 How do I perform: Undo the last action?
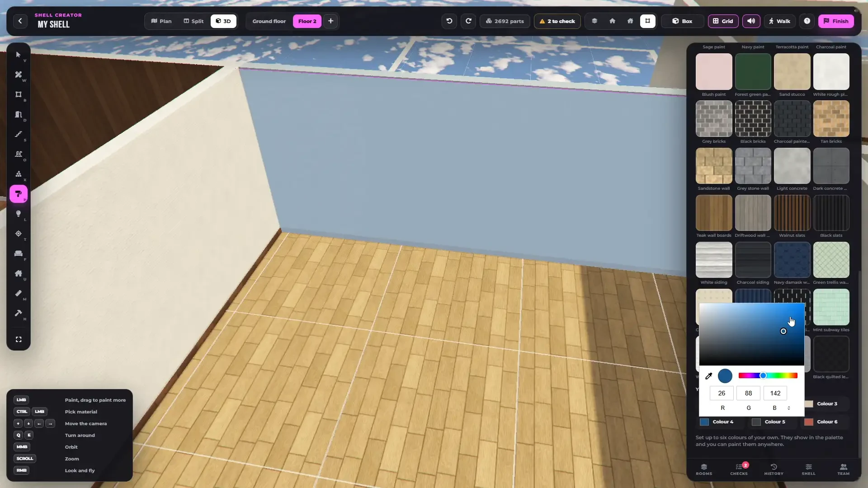click(x=449, y=21)
